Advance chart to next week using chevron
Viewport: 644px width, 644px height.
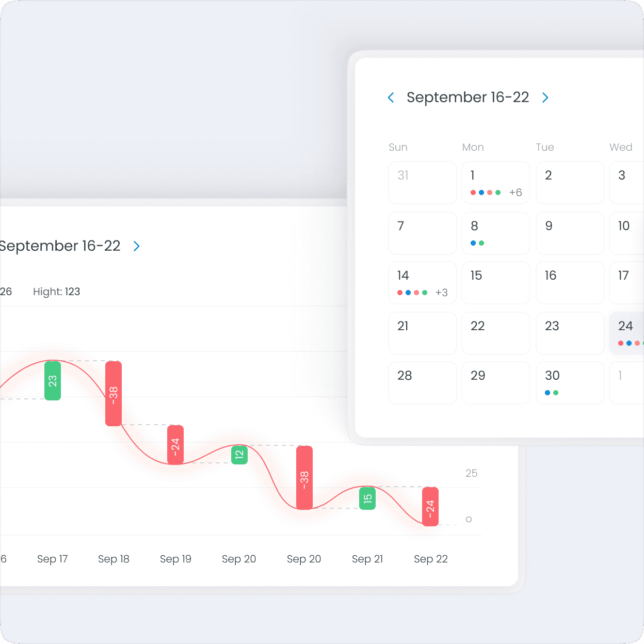click(137, 246)
